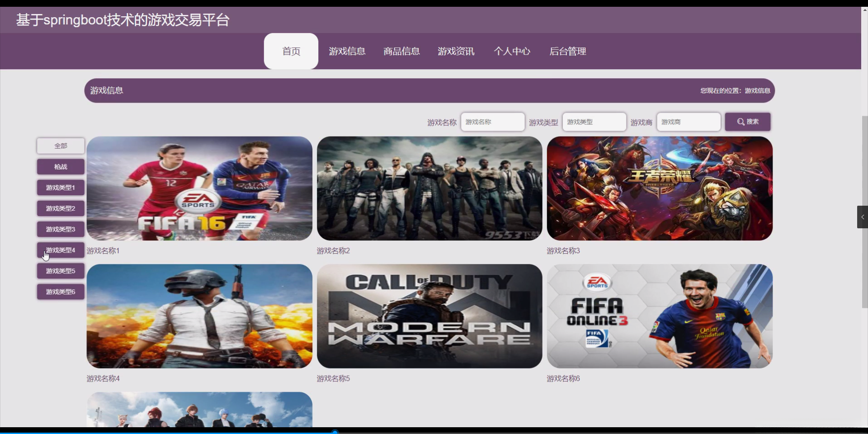Select the 全部 category filter
The image size is (868, 434).
coord(61,146)
